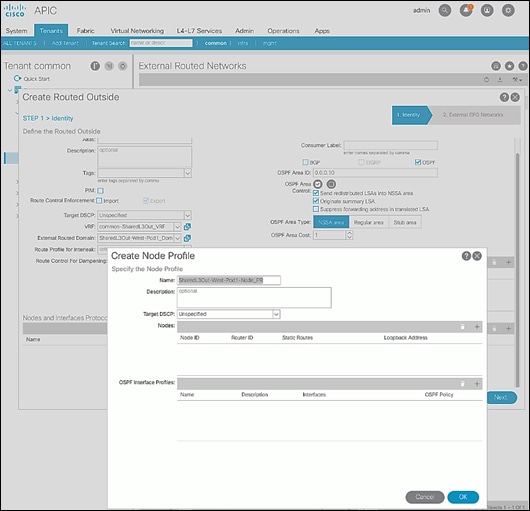Open the Apps tab
This screenshot has height=511, width=530.
[x=322, y=31]
